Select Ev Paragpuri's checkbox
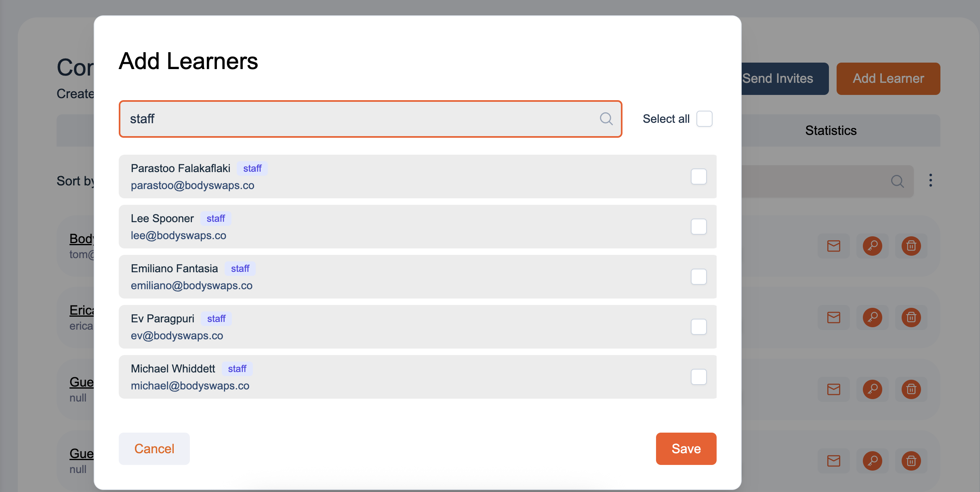 click(x=698, y=327)
